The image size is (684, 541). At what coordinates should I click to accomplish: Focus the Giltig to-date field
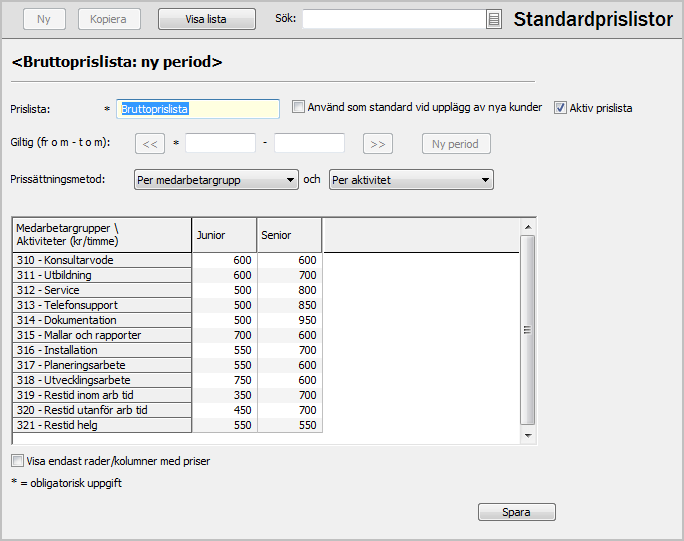coord(309,144)
